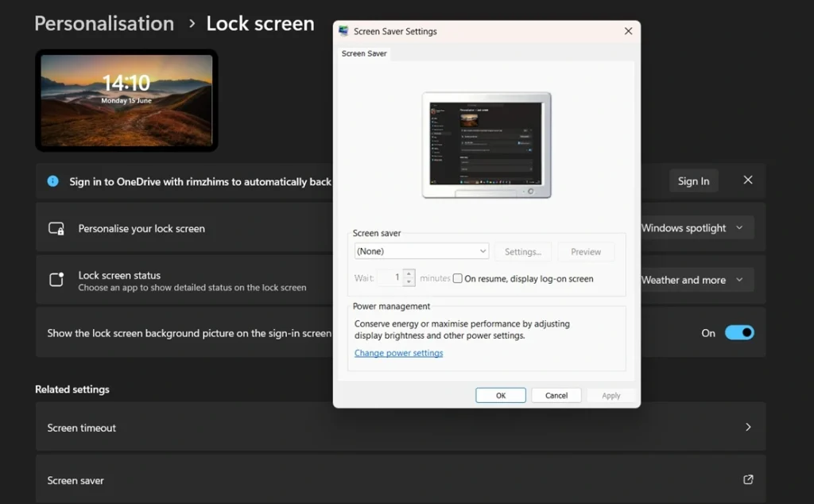Toggle lock screen background on sign-in switch

click(739, 333)
